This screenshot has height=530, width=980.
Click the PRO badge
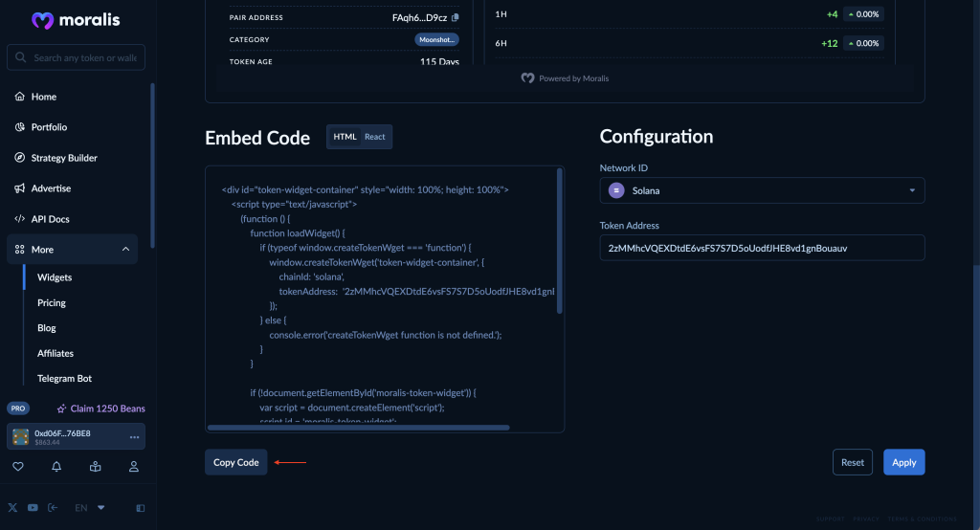tap(18, 409)
